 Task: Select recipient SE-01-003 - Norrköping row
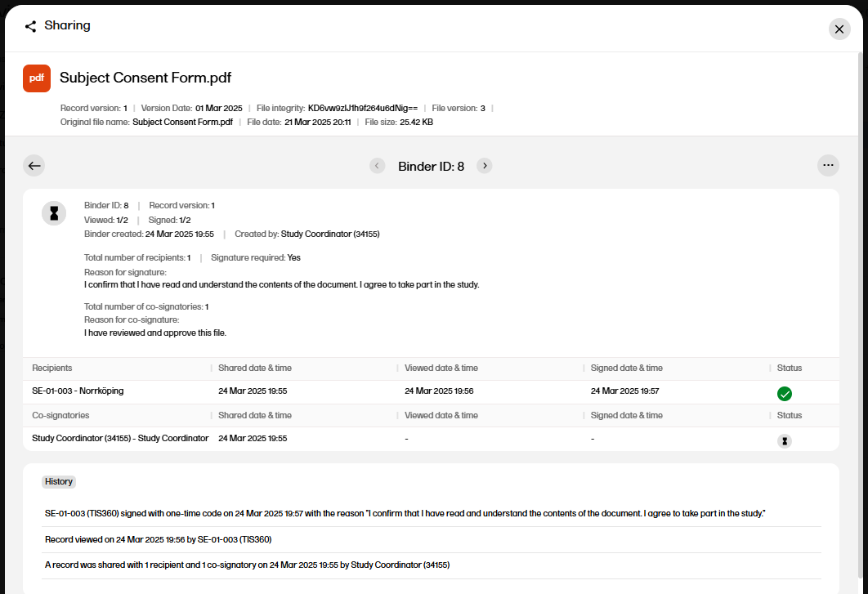(x=78, y=391)
